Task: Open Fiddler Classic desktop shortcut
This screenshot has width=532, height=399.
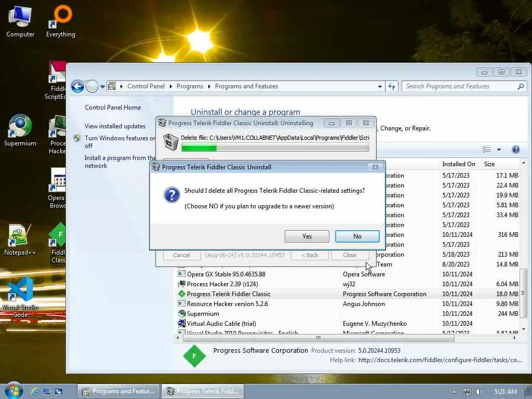Action: (x=58, y=243)
